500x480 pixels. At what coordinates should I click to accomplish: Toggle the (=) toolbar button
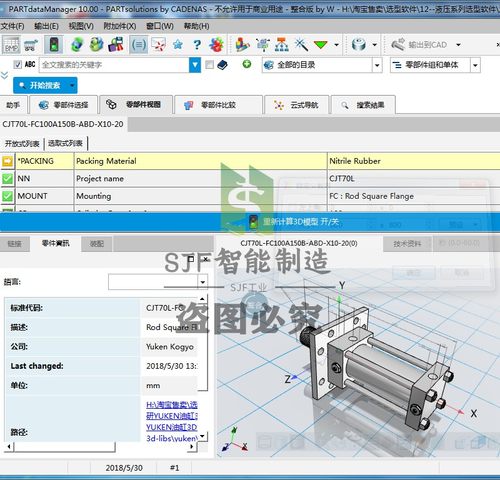click(x=138, y=45)
